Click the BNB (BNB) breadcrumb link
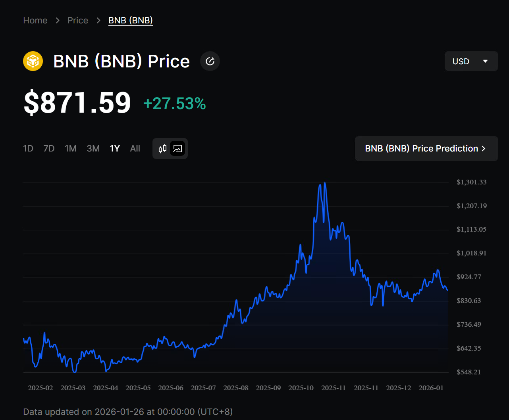 pyautogui.click(x=131, y=20)
